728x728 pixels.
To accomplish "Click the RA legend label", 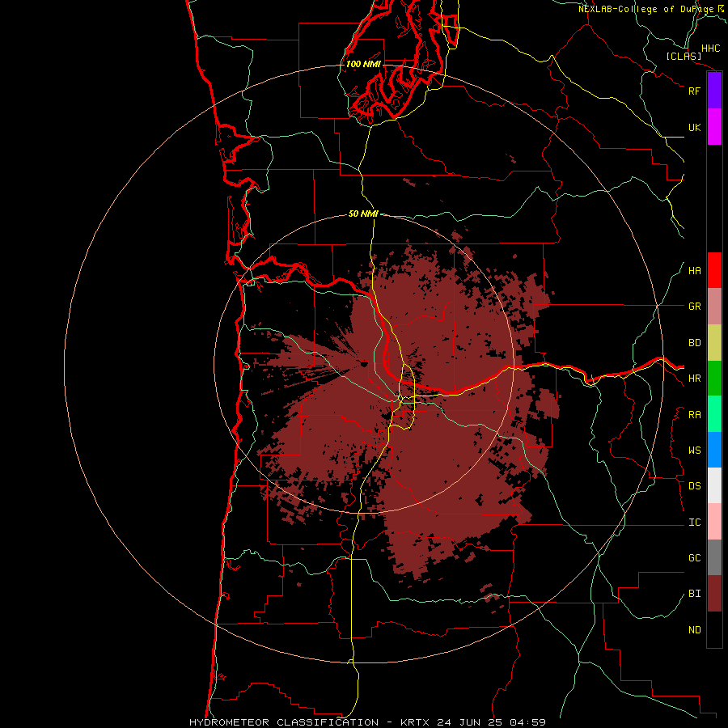I will pyautogui.click(x=694, y=415).
